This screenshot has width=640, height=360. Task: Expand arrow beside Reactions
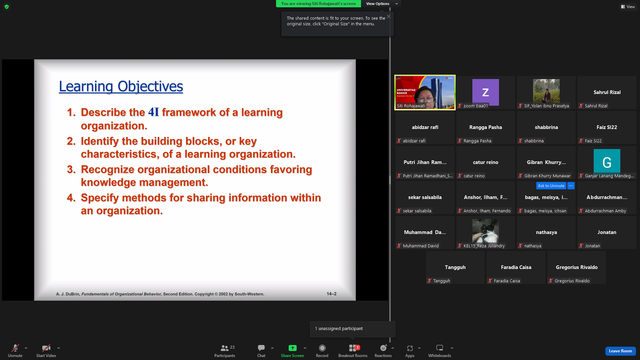(393, 348)
